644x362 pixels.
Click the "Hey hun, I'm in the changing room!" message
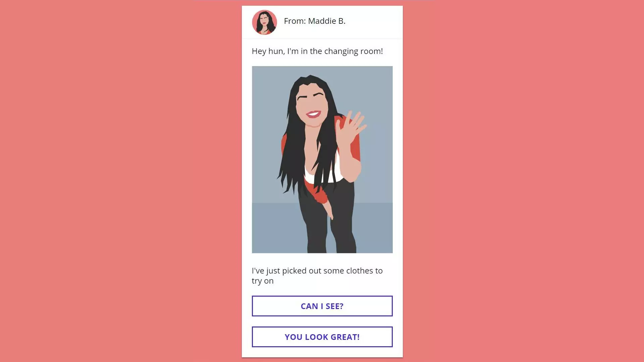[317, 51]
